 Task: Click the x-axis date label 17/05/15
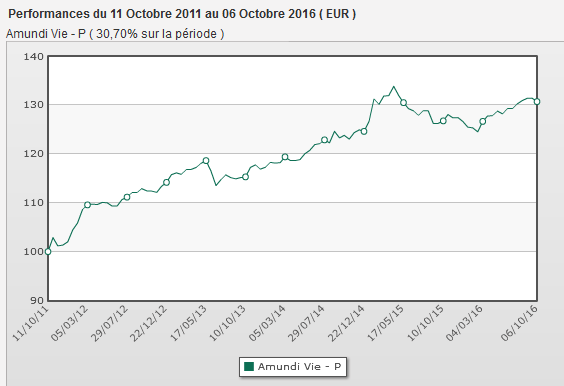(x=386, y=323)
